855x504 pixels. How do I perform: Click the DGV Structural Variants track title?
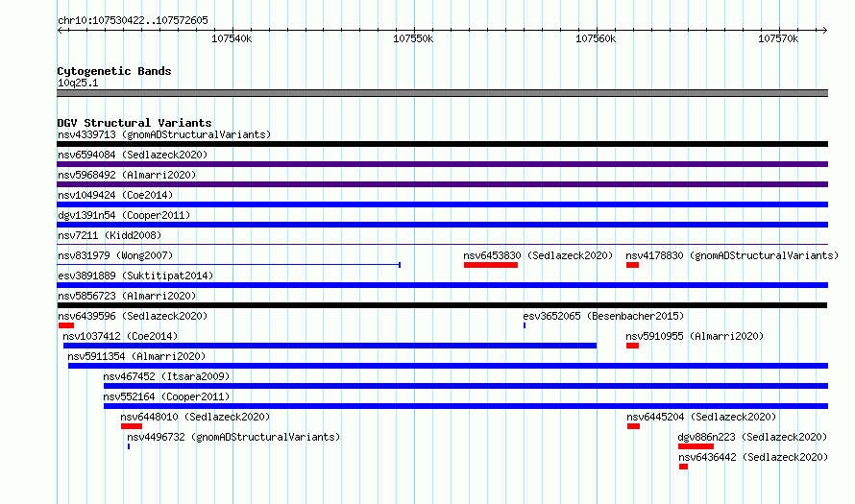point(134,123)
